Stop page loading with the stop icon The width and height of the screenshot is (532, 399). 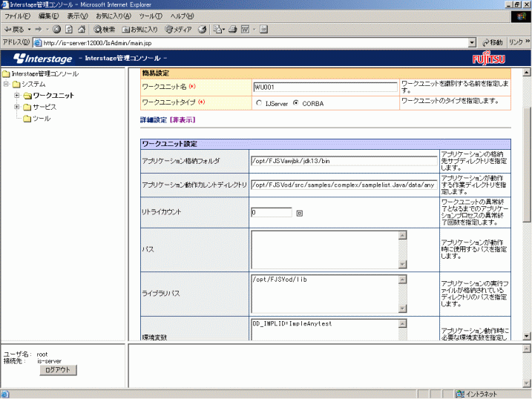click(56, 30)
